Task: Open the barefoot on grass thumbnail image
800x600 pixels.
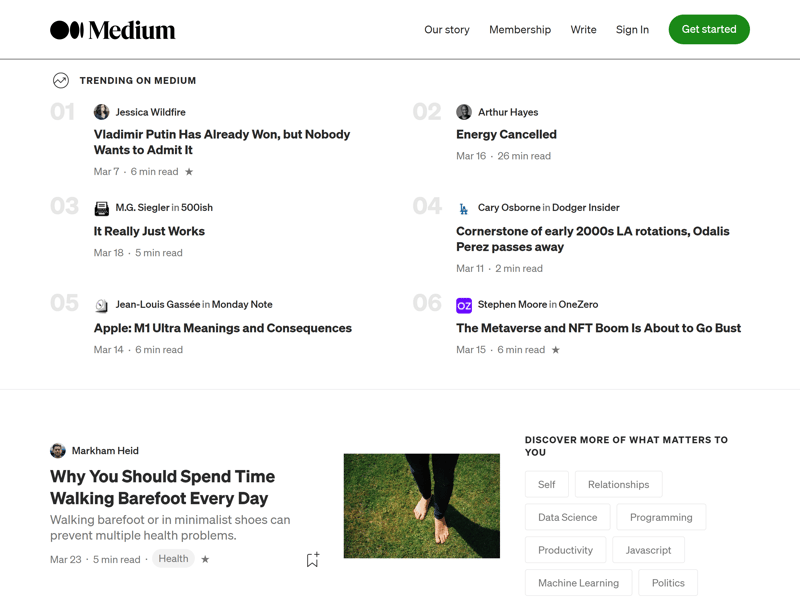Action: pyautogui.click(x=421, y=506)
